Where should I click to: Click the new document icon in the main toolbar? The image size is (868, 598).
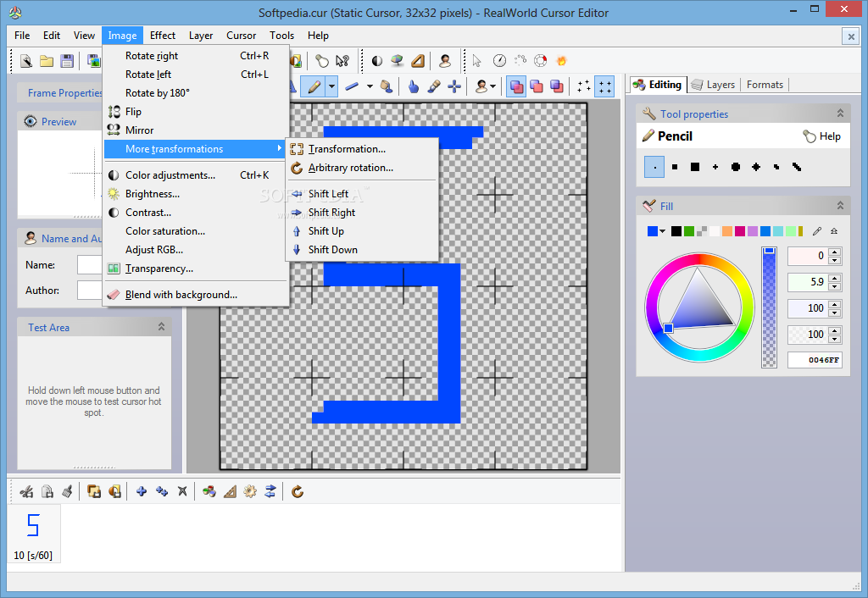pyautogui.click(x=26, y=61)
